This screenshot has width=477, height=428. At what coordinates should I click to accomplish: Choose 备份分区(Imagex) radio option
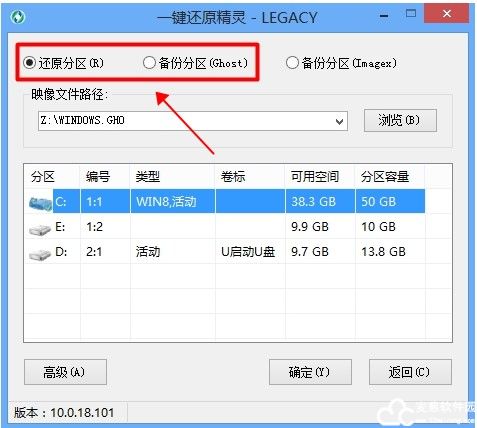click(342, 63)
